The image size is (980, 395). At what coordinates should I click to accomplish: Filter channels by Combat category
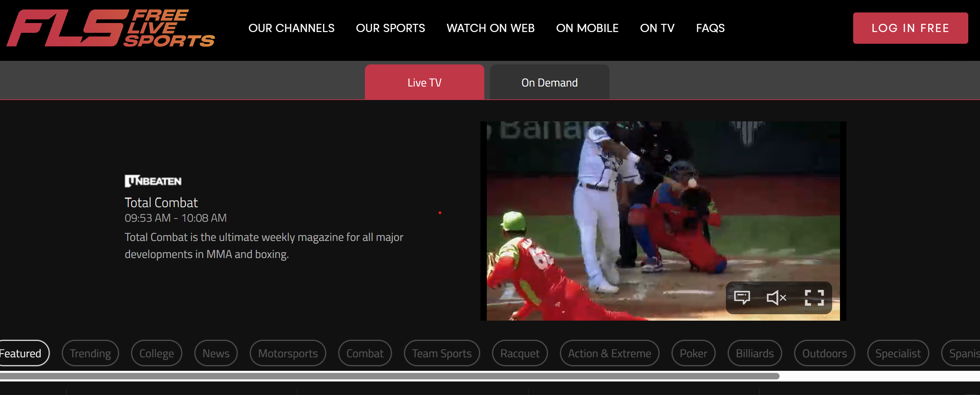pyautogui.click(x=365, y=353)
